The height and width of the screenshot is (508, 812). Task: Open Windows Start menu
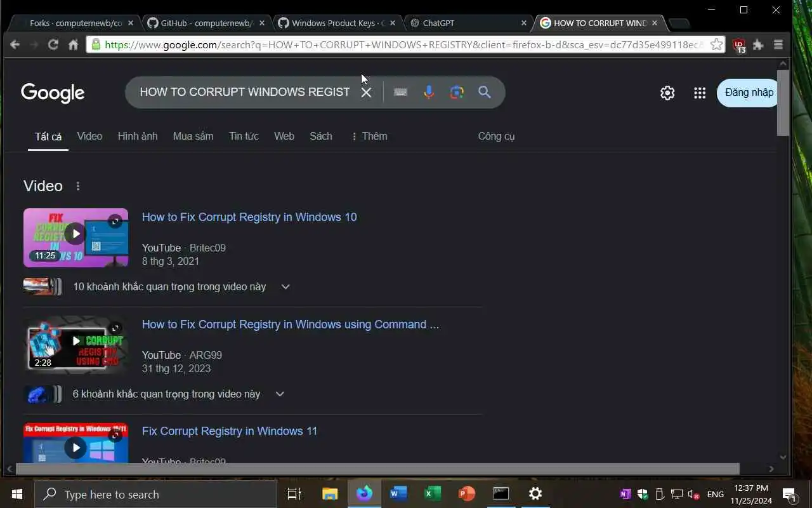pyautogui.click(x=17, y=494)
